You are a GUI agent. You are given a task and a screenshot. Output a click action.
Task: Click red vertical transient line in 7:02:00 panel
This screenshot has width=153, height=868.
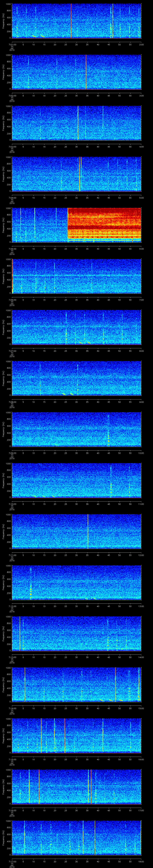tap(86, 72)
